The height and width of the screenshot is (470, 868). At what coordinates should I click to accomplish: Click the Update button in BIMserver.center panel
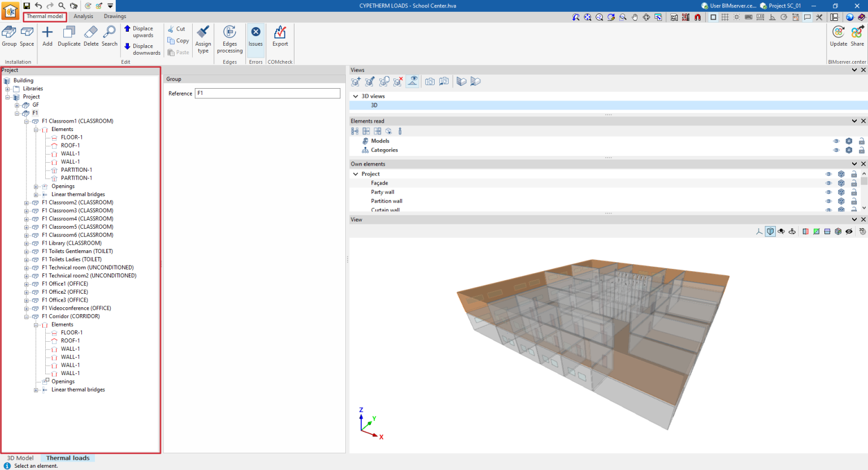pyautogui.click(x=839, y=36)
